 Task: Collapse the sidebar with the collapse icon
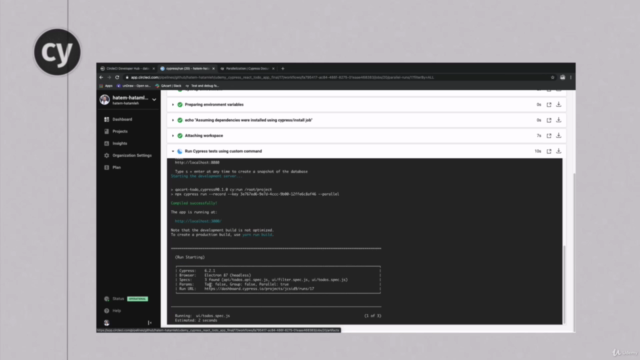[150, 323]
